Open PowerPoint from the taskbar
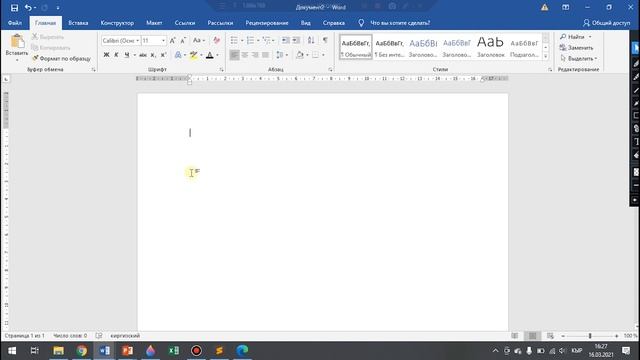Image resolution: width=640 pixels, height=360 pixels. pyautogui.click(x=128, y=351)
